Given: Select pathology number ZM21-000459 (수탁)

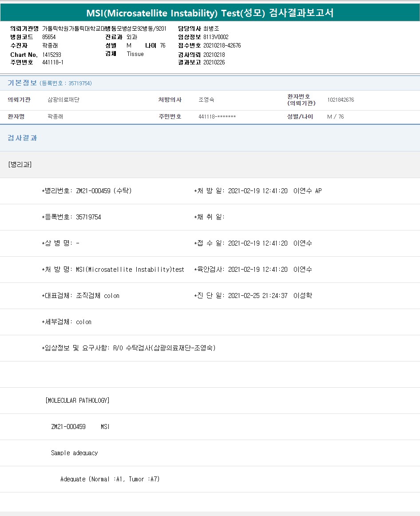Looking at the screenshot, I should point(103,191).
